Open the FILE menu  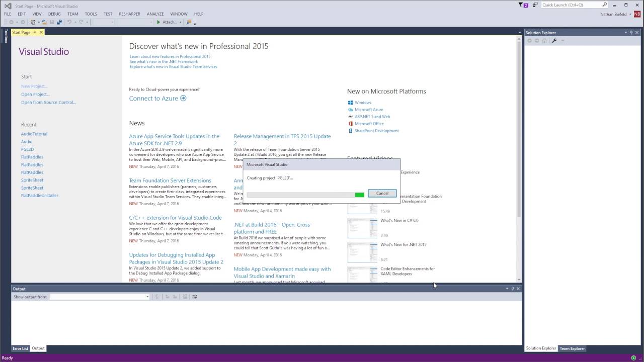click(x=8, y=14)
